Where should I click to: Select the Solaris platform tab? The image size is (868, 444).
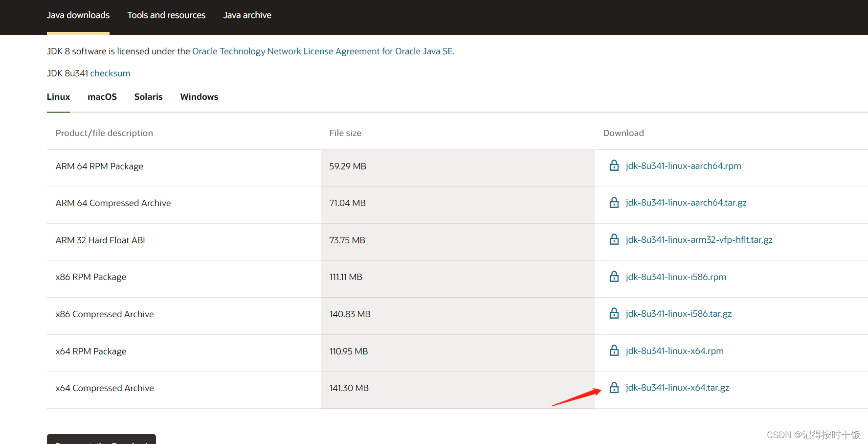(x=149, y=97)
